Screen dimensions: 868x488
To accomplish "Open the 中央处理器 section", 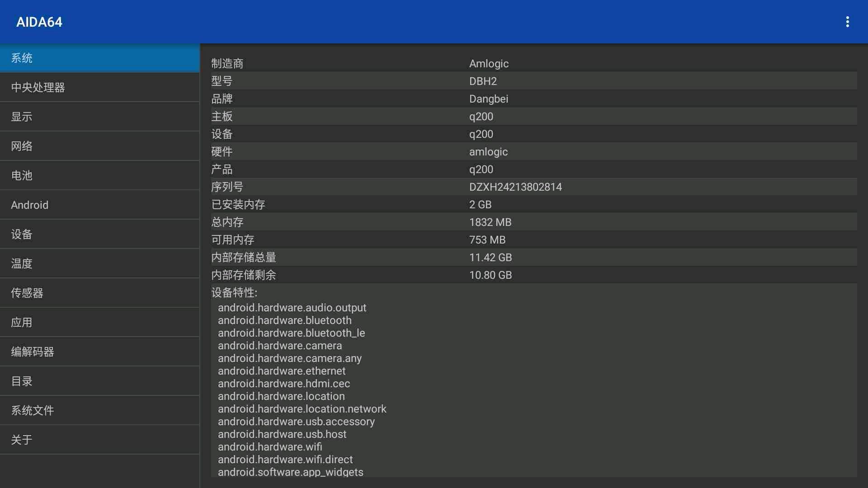I will tap(99, 87).
